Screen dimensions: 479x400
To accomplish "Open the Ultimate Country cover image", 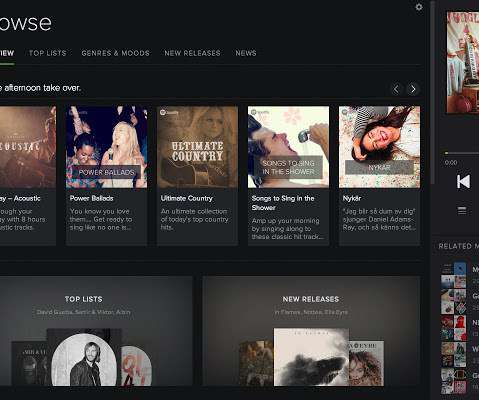I will (x=197, y=147).
